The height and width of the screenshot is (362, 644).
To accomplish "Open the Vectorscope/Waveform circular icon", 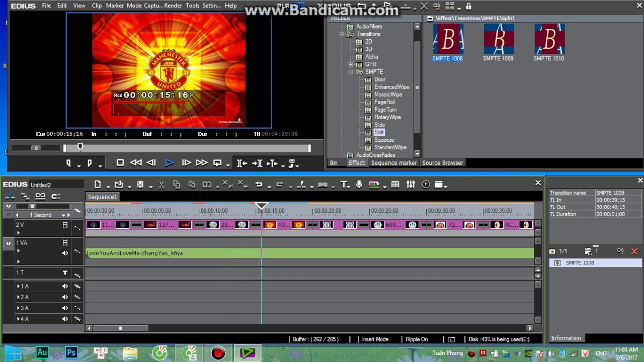I will click(x=426, y=185).
